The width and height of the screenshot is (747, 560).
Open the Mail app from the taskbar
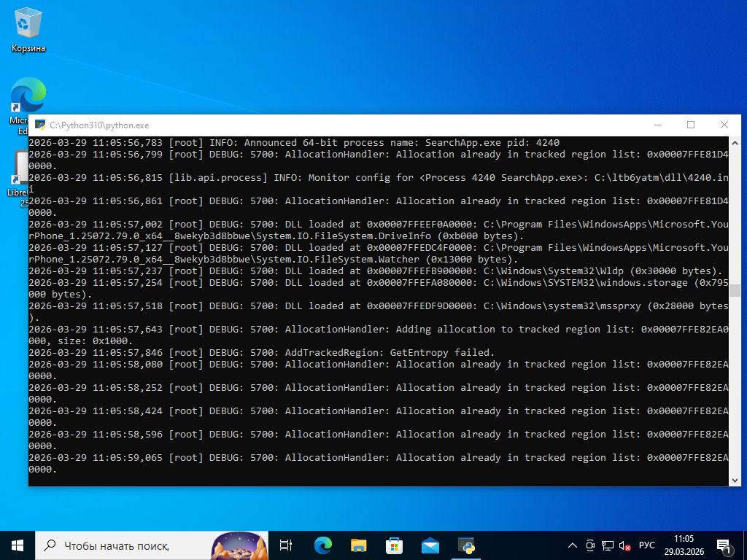tap(430, 545)
